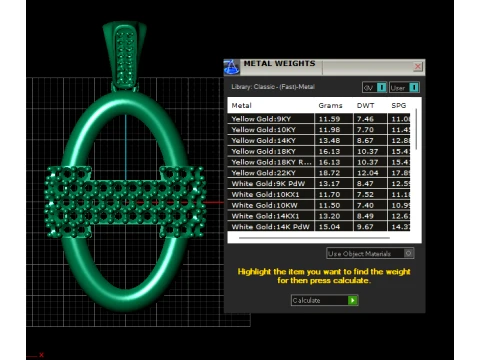
Task: Select the White Gold:10KW row
Action: click(319, 205)
